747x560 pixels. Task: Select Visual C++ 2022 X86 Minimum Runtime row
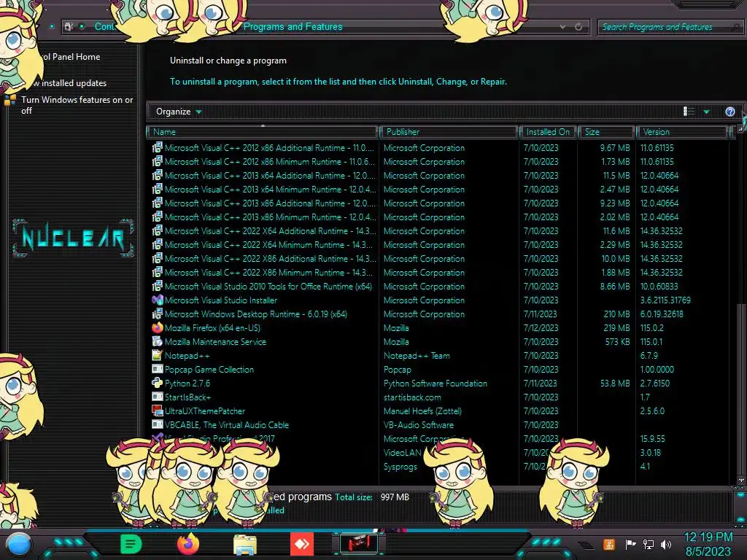tap(438, 273)
